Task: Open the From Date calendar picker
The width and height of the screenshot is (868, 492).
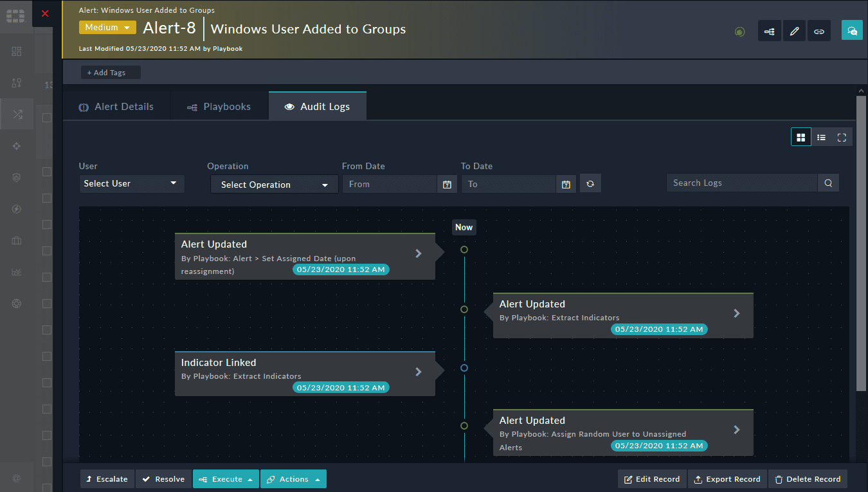Action: 447,185
